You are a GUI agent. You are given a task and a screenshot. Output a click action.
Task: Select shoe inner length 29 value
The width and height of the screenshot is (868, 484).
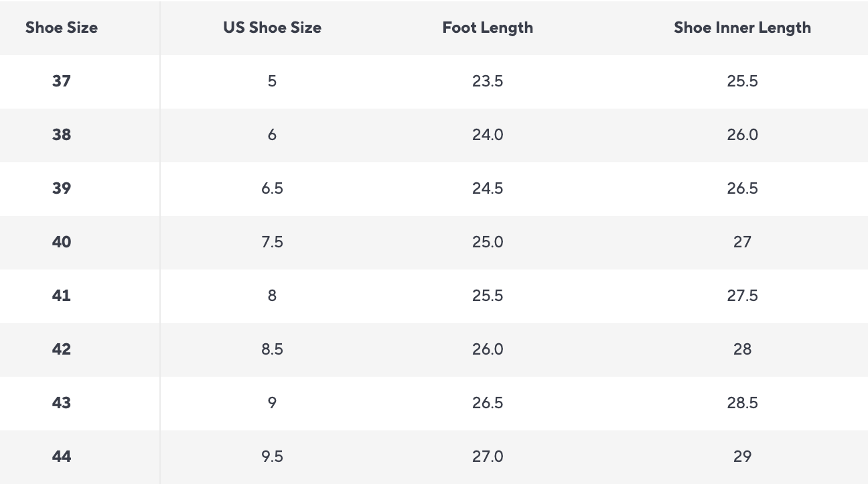coord(742,457)
